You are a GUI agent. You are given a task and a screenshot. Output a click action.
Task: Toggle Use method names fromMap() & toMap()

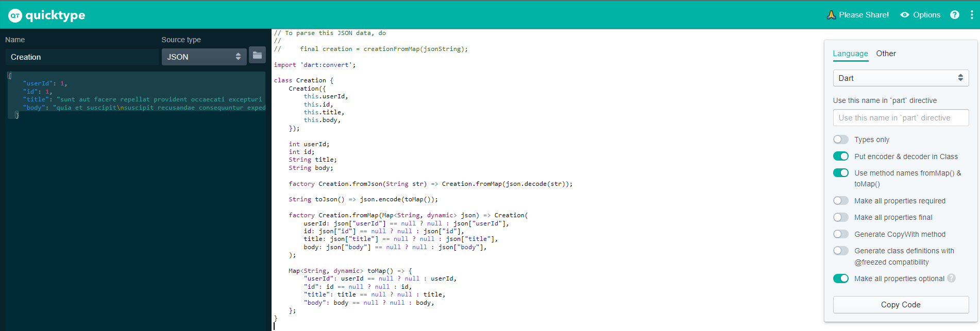tap(841, 173)
